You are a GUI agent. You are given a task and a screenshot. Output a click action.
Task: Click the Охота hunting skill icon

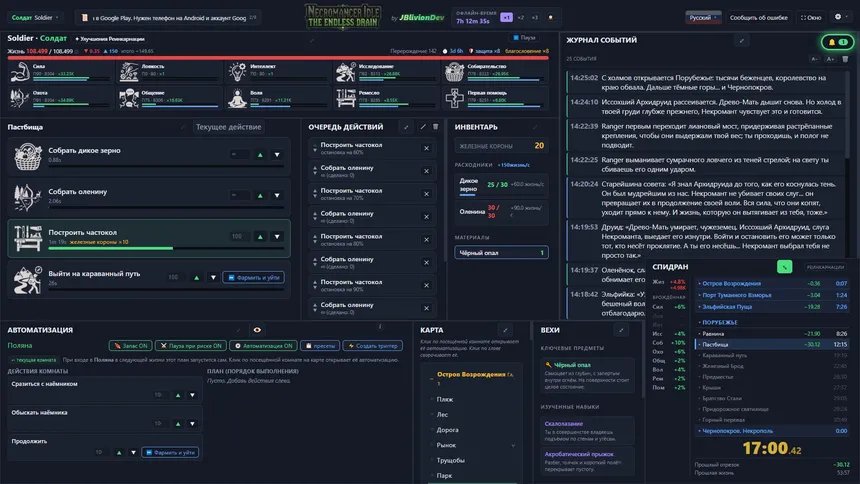20,98
